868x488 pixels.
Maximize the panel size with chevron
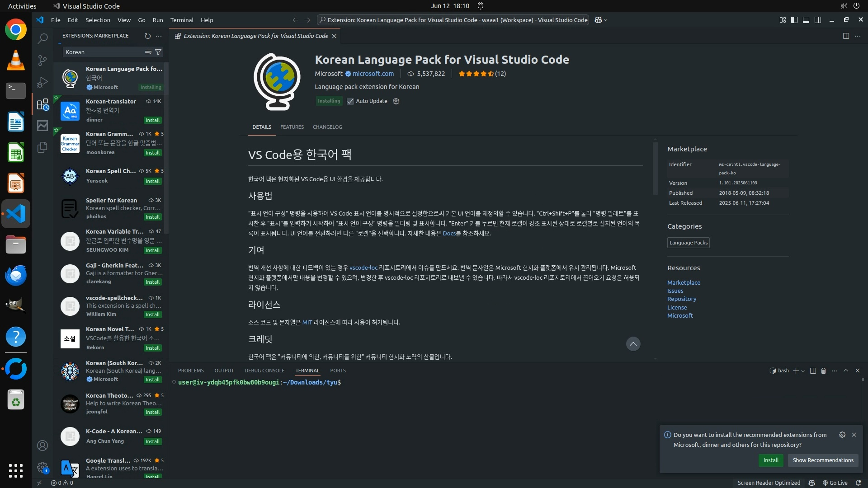tap(846, 371)
